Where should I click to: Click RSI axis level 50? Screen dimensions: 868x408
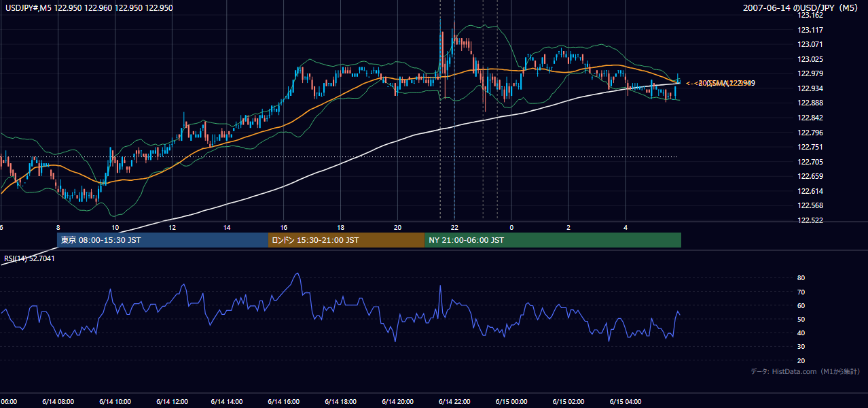(801, 319)
